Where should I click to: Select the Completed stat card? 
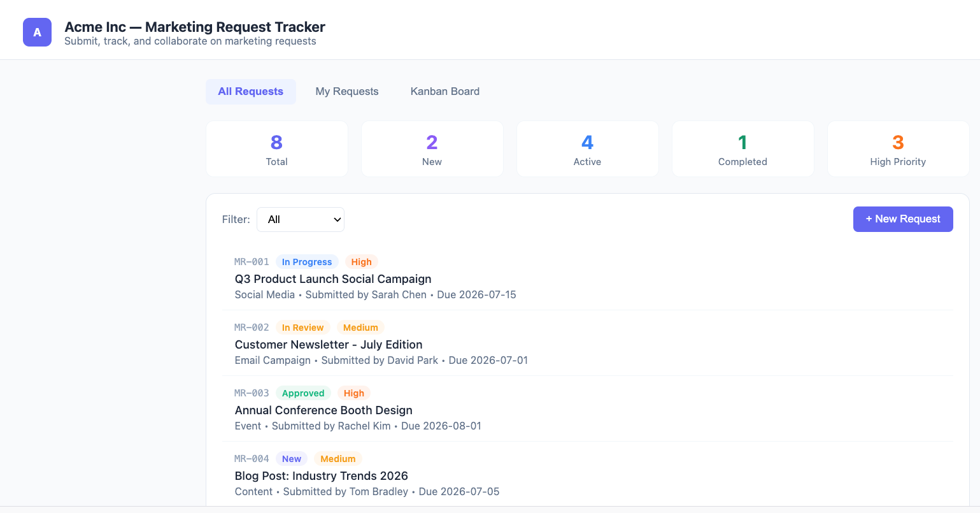point(743,149)
